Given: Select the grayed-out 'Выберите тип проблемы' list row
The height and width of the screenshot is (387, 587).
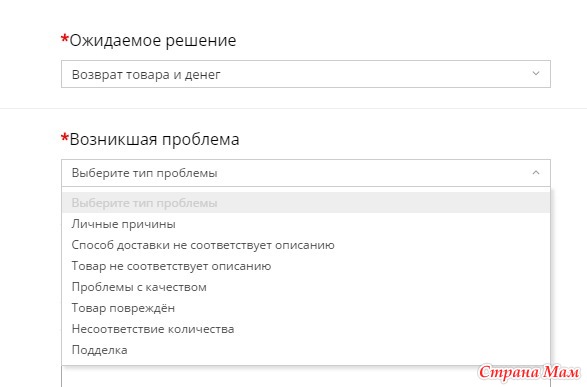Looking at the screenshot, I should point(306,202).
